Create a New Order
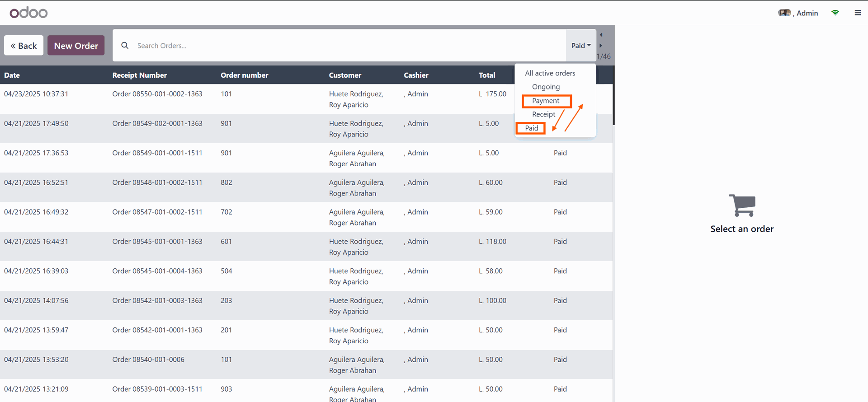Image resolution: width=868 pixels, height=402 pixels. (76, 46)
